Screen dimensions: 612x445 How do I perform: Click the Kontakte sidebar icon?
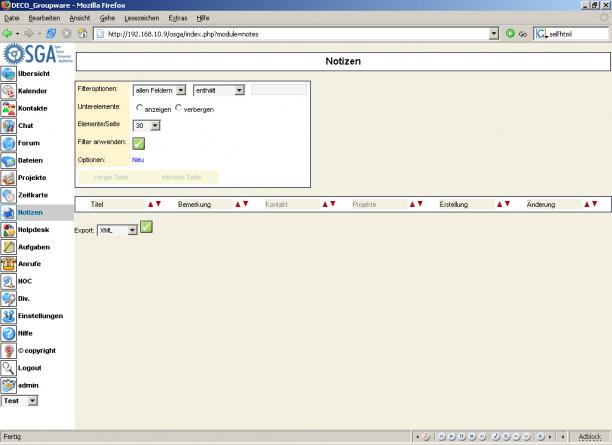(8, 108)
